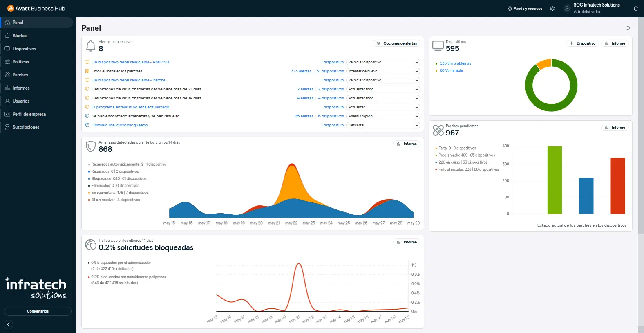Click the Parches bandage icon in sidebar
644x333 pixels.
coord(7,75)
